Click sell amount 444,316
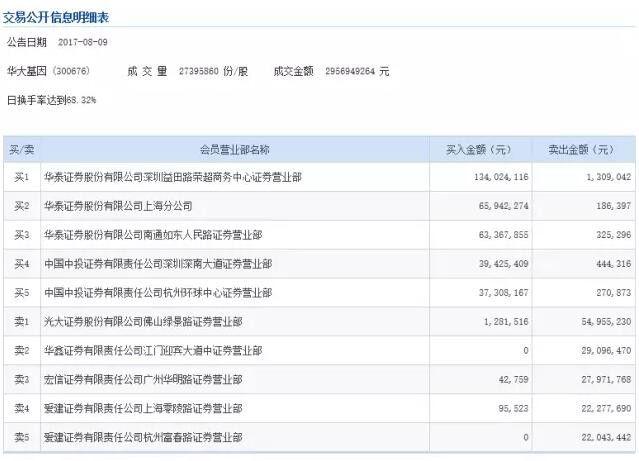The height and width of the screenshot is (461, 639). tap(614, 264)
